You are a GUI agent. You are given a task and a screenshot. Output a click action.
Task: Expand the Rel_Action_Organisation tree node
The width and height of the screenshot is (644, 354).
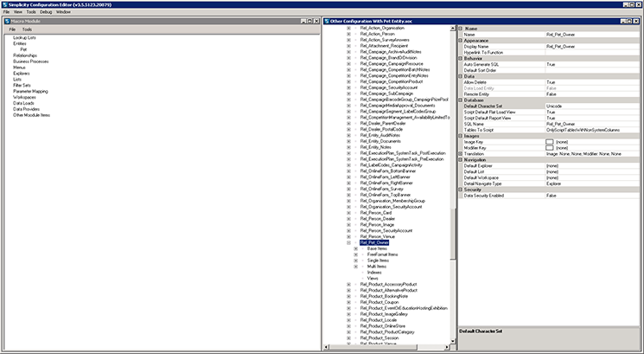(348, 28)
